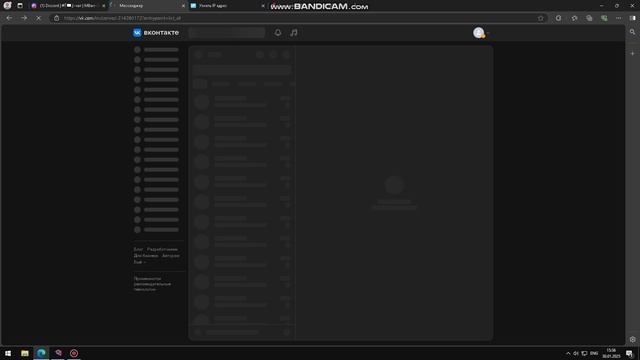Open the Разработчикам footer link
The height and width of the screenshot is (360, 640).
pos(162,249)
